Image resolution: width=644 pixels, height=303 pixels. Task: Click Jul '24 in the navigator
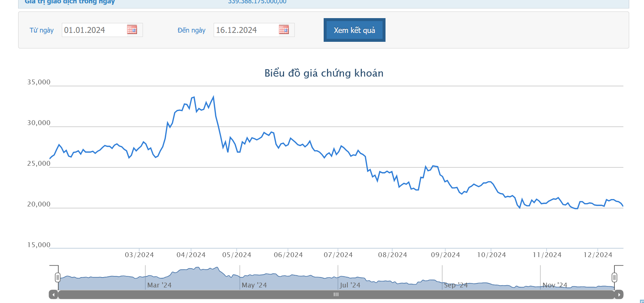(350, 285)
